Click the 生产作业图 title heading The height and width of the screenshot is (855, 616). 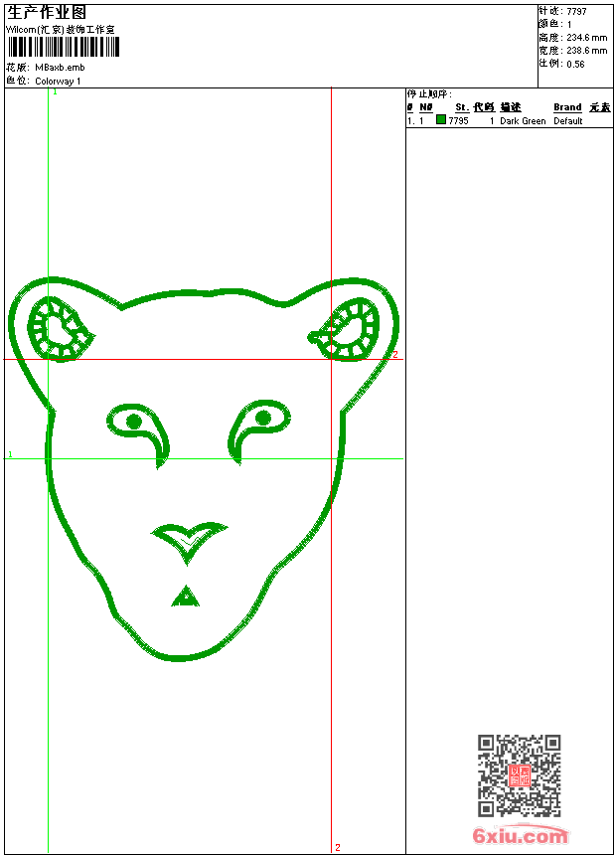point(47,13)
